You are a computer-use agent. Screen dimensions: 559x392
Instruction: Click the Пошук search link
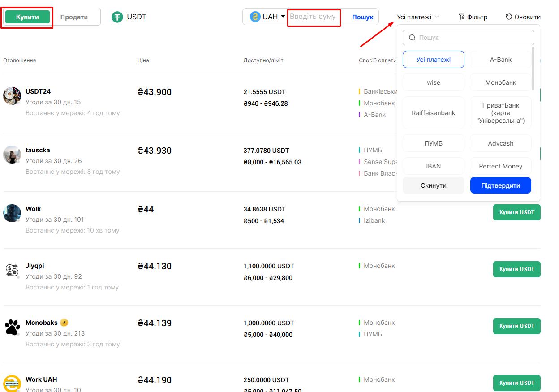click(362, 17)
